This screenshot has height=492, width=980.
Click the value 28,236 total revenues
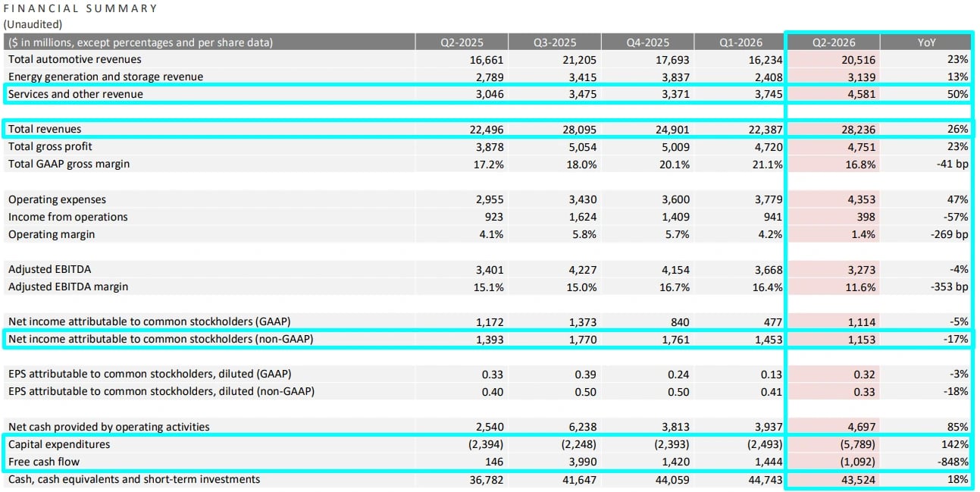click(859, 129)
